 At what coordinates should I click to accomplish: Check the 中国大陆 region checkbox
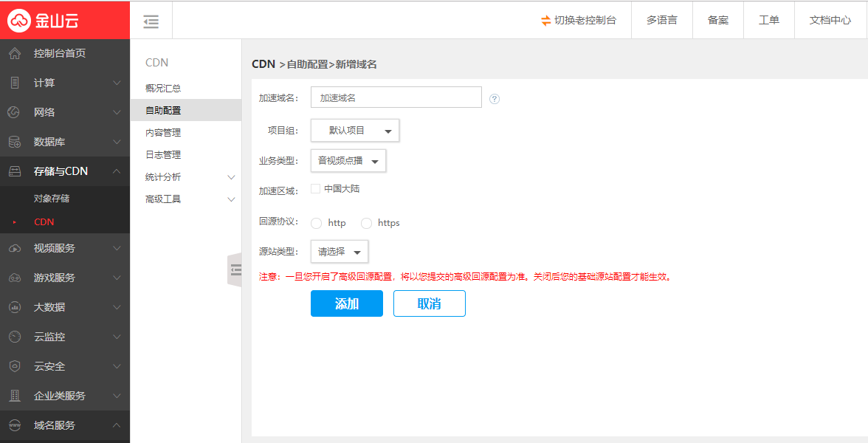tap(316, 189)
